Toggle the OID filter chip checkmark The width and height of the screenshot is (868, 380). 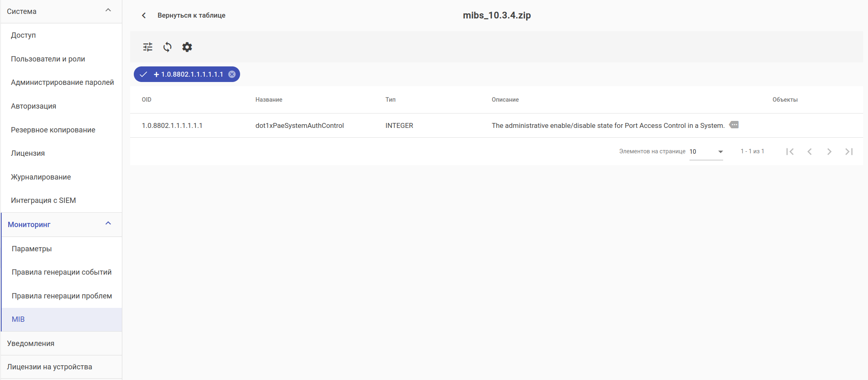click(143, 74)
